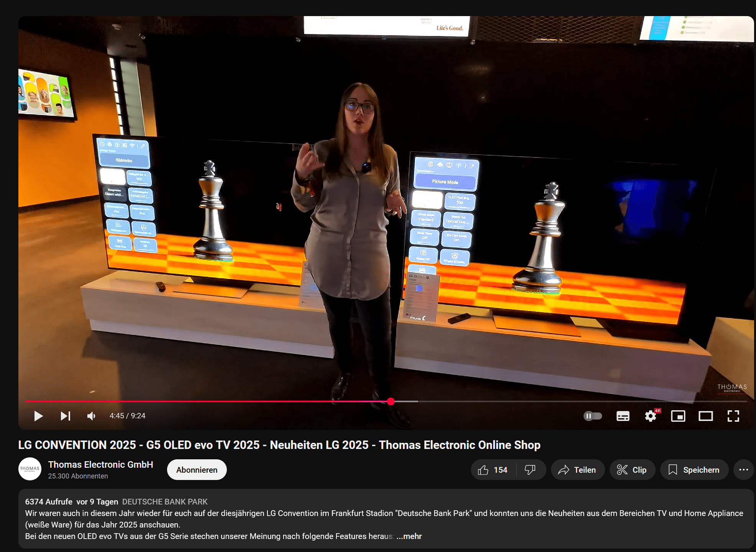Image resolution: width=756 pixels, height=552 pixels.
Task: Like the video with 154 likes
Action: 493,470
